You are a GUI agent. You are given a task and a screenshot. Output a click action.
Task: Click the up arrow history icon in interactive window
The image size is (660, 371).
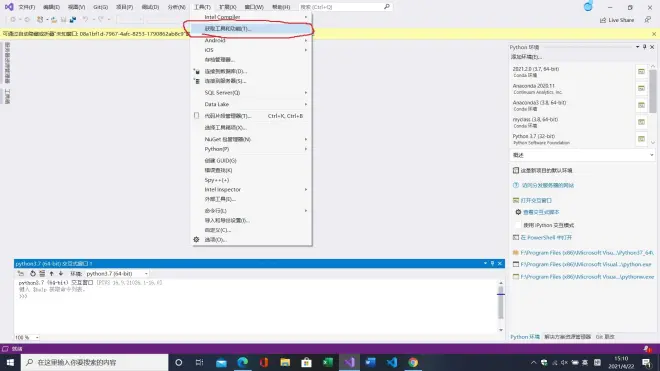(x=51, y=273)
